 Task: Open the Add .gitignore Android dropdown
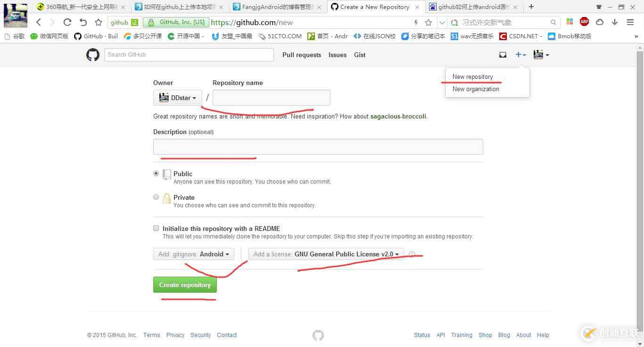click(193, 254)
